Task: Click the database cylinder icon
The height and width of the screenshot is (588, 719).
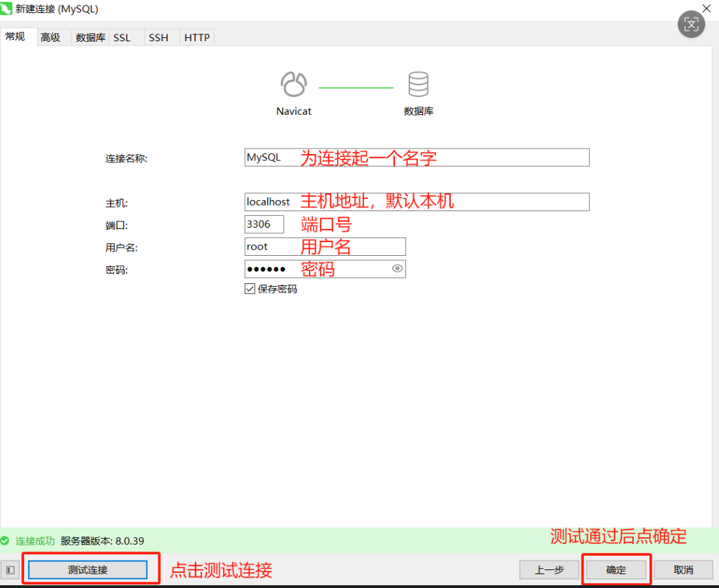Action: click(x=418, y=84)
